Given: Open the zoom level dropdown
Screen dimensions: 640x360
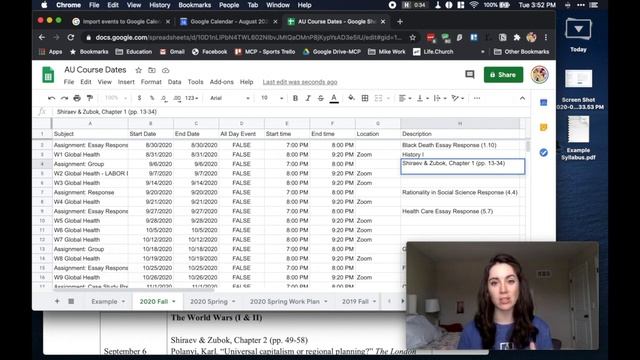Looking at the screenshot, I should (x=116, y=98).
